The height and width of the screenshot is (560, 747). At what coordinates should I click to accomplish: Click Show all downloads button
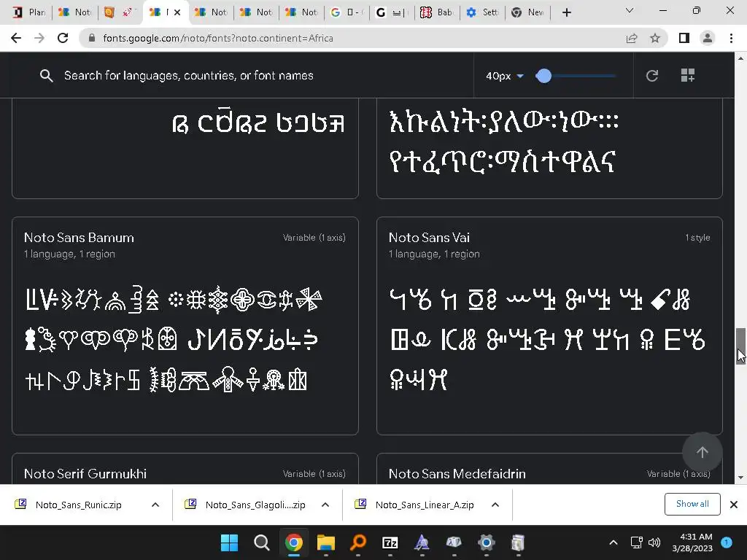tap(692, 504)
